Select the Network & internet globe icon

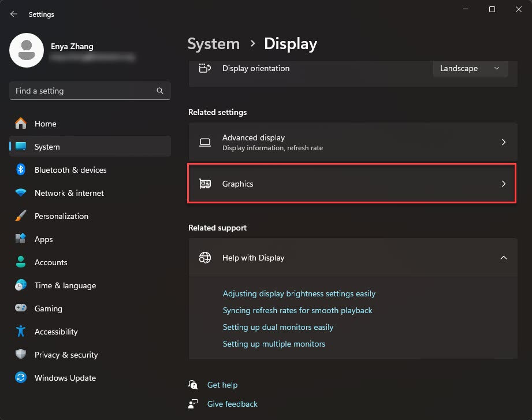(20, 193)
